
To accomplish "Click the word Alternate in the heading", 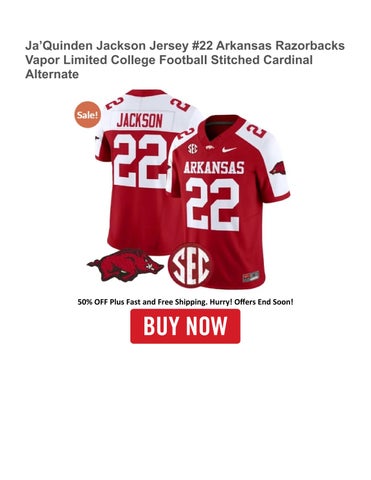I will pyautogui.click(x=52, y=74).
